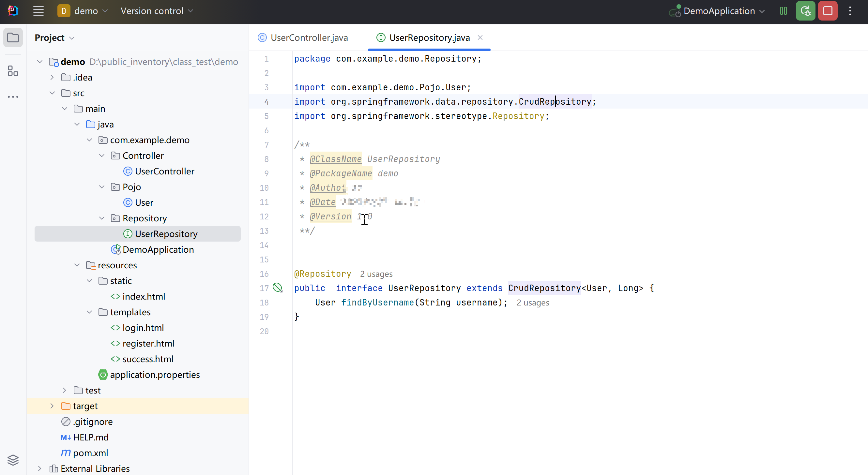Show more tool windows via the ellipsis icon
The image size is (868, 475).
point(13,97)
